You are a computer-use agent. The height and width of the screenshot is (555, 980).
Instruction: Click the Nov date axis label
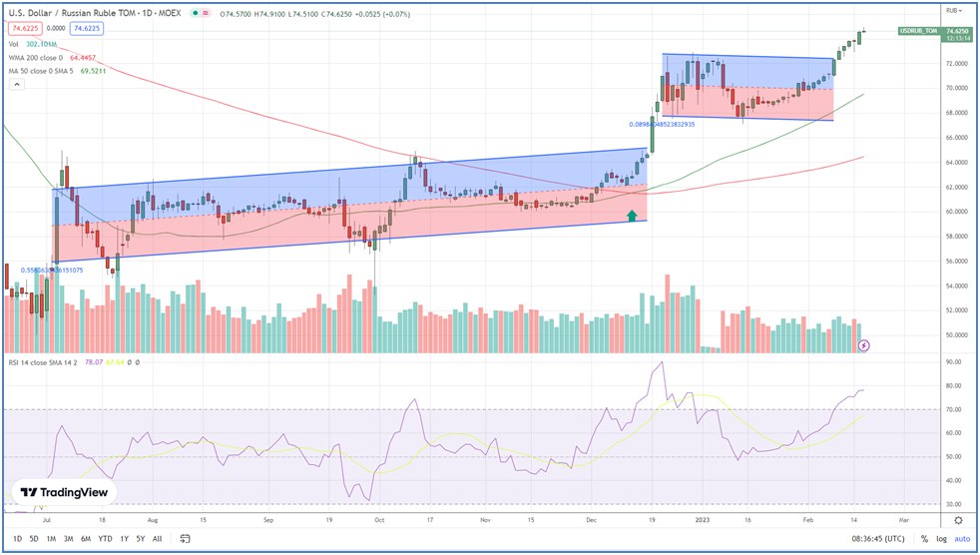pyautogui.click(x=486, y=520)
